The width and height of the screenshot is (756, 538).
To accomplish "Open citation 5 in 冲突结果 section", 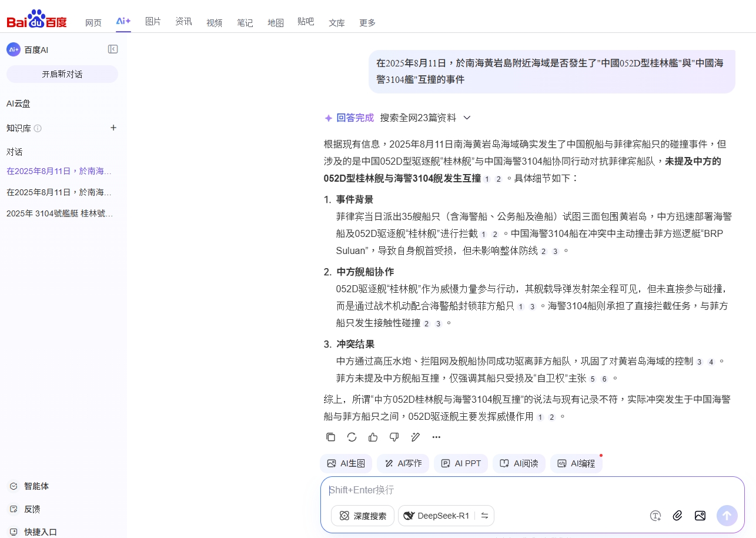I will 593,379.
